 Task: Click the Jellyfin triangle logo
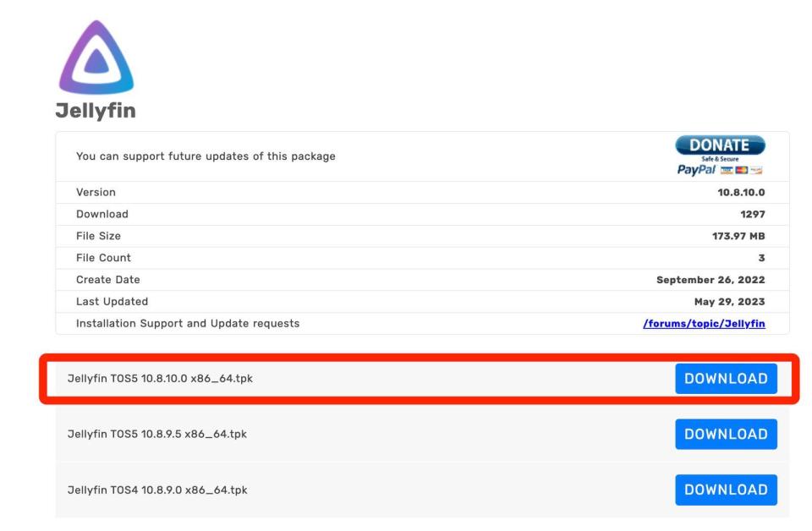tap(96, 57)
